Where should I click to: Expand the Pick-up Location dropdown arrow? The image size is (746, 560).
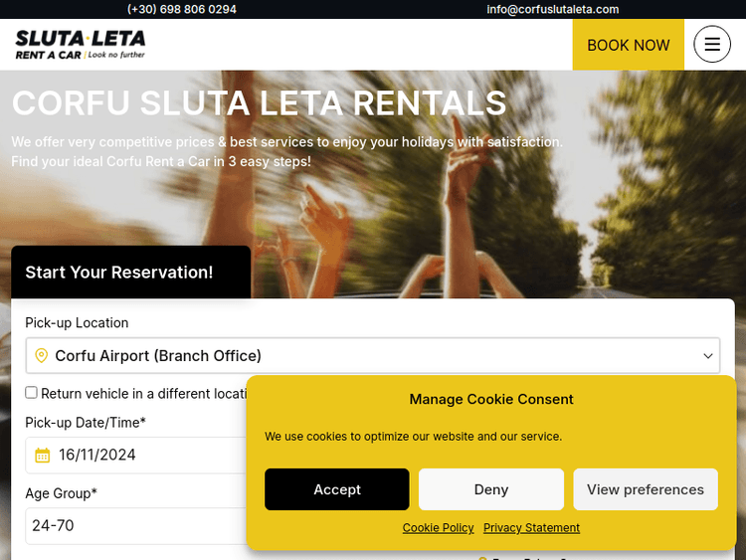tap(708, 356)
